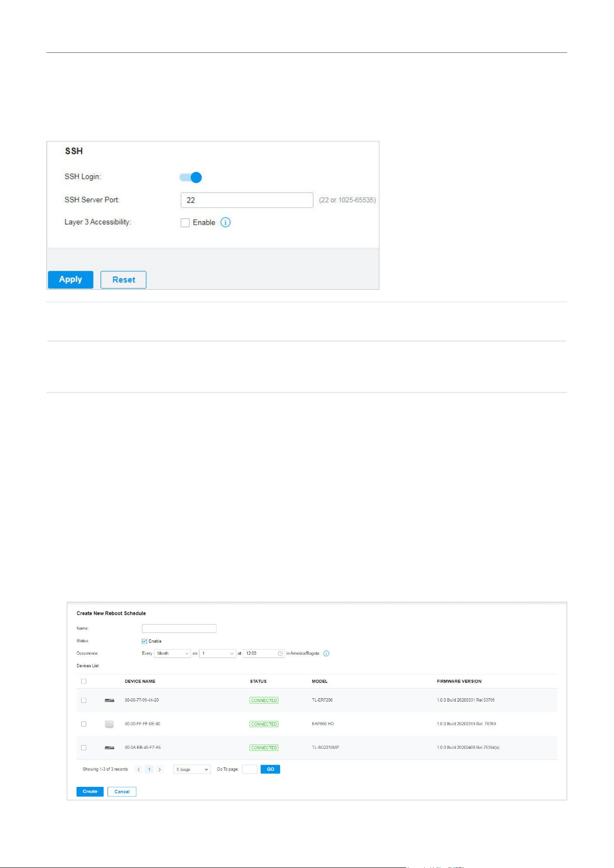Viewport: 614px width, 868px height.
Task: Click the 'Showing 1-3 of 3 records' text
Action: pos(105,769)
